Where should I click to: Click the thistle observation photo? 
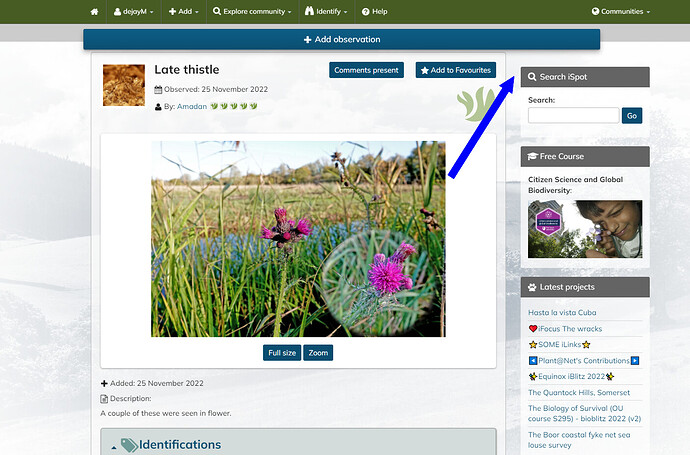tap(298, 239)
